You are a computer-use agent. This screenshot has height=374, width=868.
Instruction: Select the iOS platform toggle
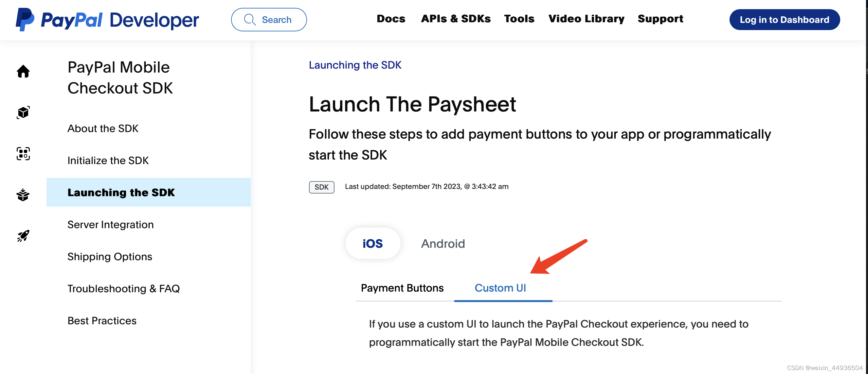pos(373,243)
